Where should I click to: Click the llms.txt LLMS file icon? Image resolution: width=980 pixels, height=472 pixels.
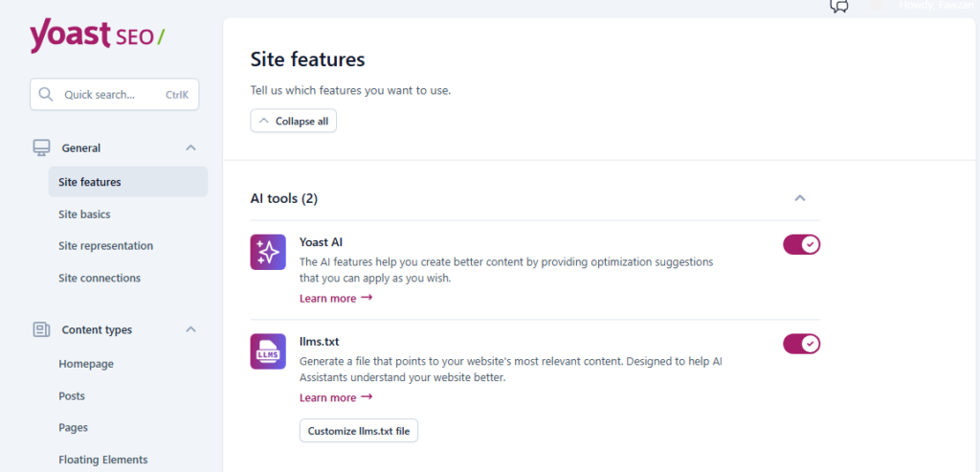(268, 351)
